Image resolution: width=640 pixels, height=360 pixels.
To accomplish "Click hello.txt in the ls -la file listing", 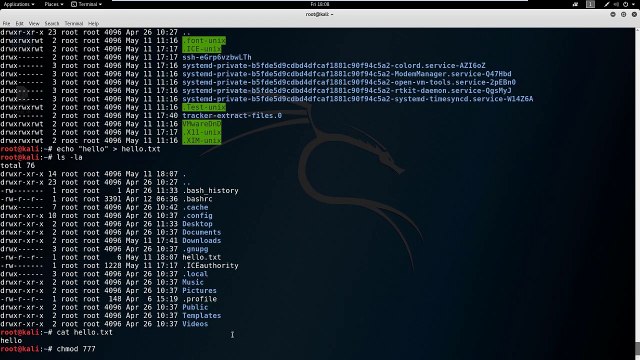I will [202, 257].
